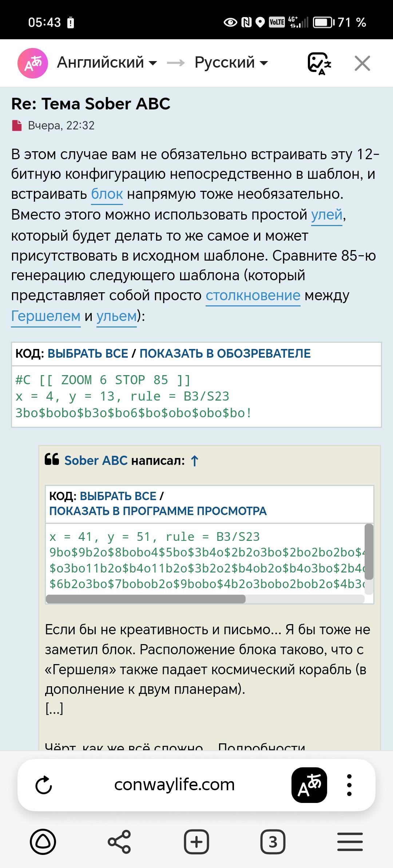The height and width of the screenshot is (868, 393).
Task: Show the open tabs counter
Action: point(273,842)
